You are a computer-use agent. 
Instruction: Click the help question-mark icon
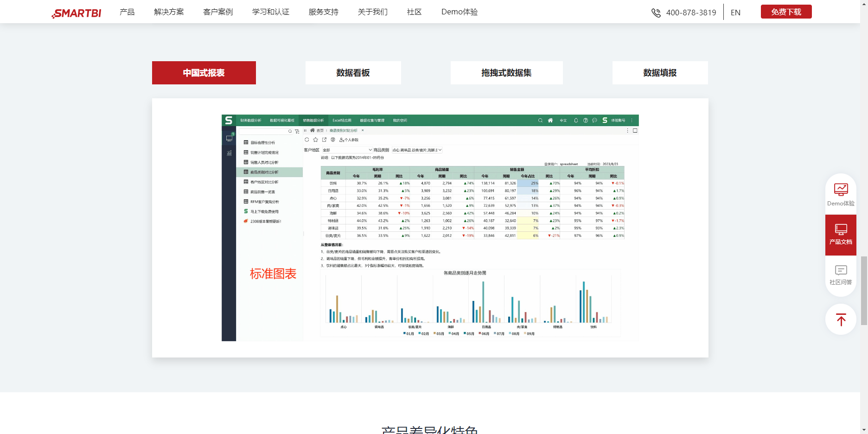click(585, 120)
